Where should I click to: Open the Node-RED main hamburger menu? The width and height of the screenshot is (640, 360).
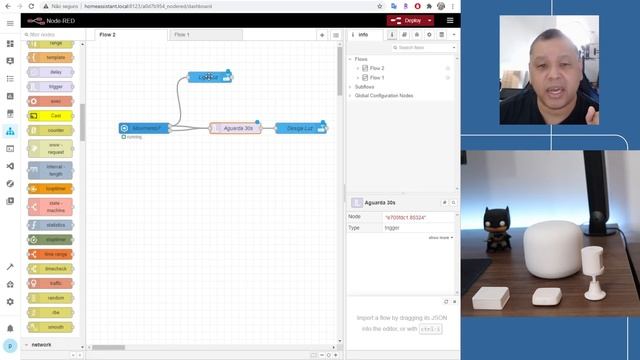450,20
